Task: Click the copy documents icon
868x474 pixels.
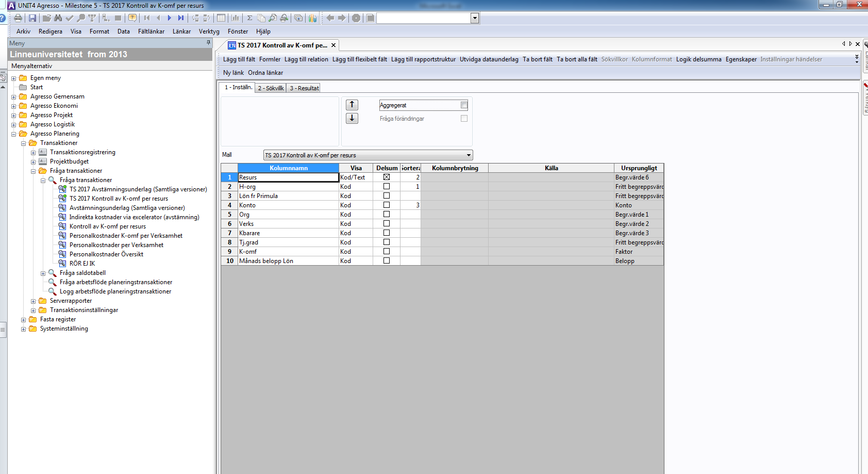Action: (x=261, y=18)
